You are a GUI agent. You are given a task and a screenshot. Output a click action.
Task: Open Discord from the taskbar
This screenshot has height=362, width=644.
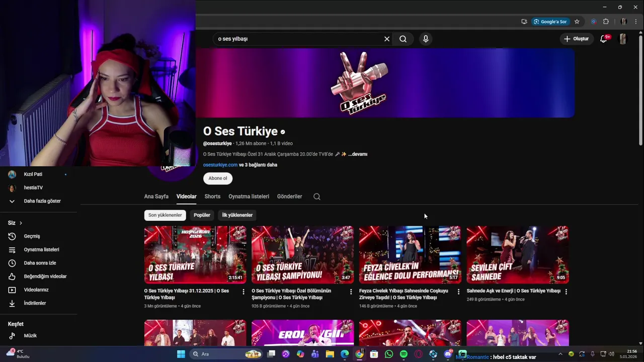coord(448,354)
